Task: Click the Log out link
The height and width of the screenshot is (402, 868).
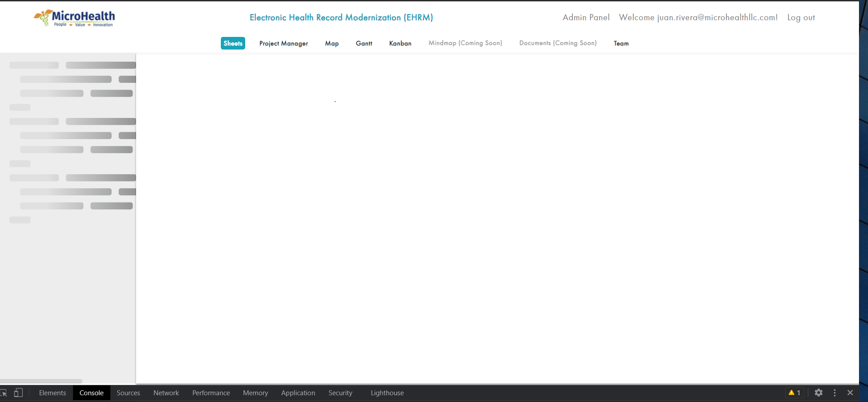Action: coord(801,18)
